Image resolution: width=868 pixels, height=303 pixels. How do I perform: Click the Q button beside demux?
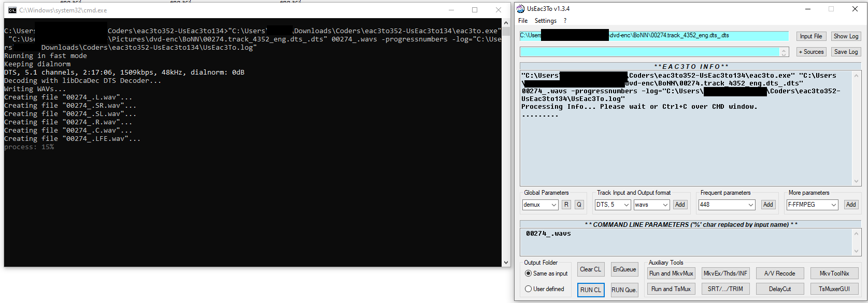point(579,205)
